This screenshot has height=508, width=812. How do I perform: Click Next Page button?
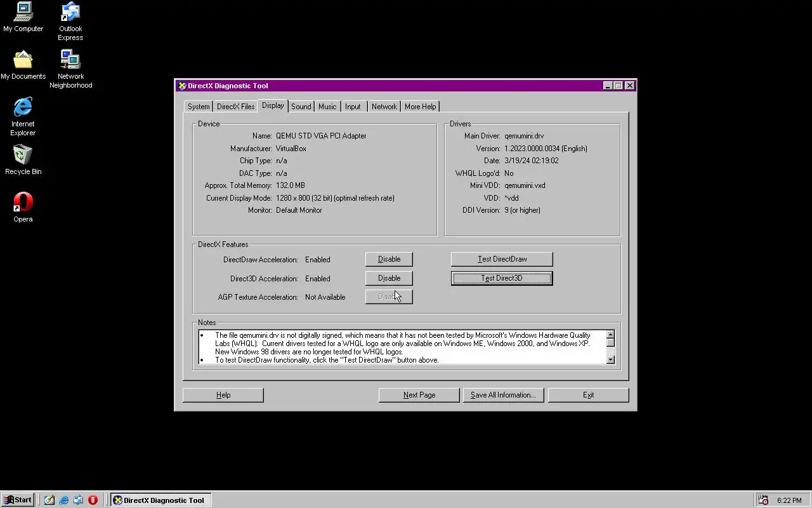(419, 395)
